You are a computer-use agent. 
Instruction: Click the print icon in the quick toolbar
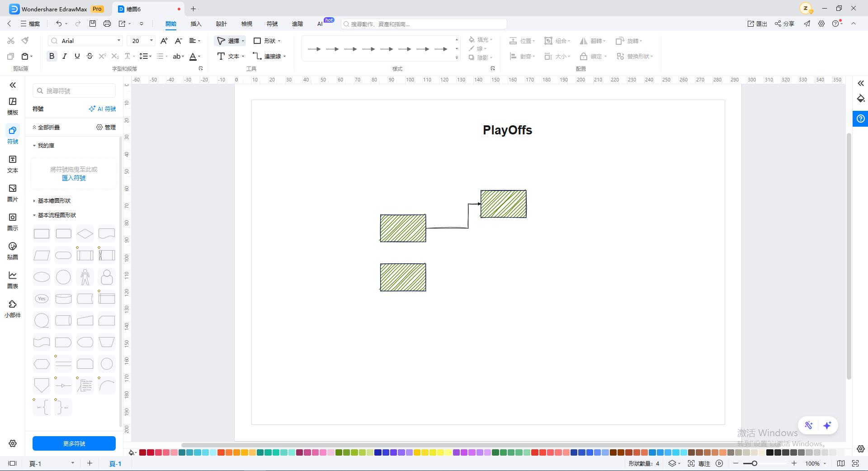point(107,24)
